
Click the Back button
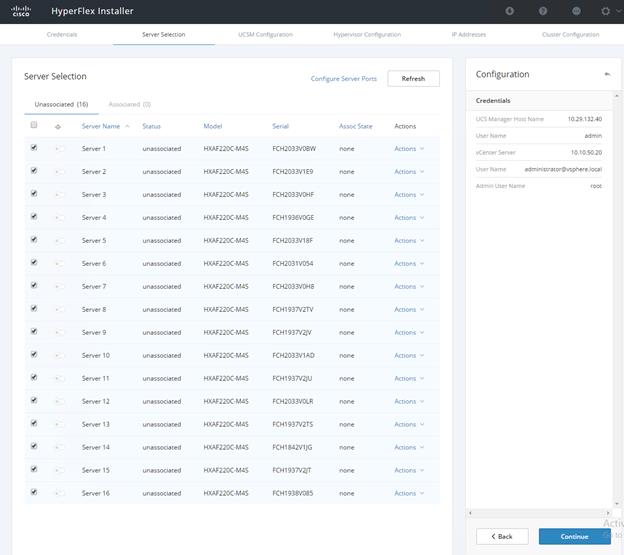502,536
